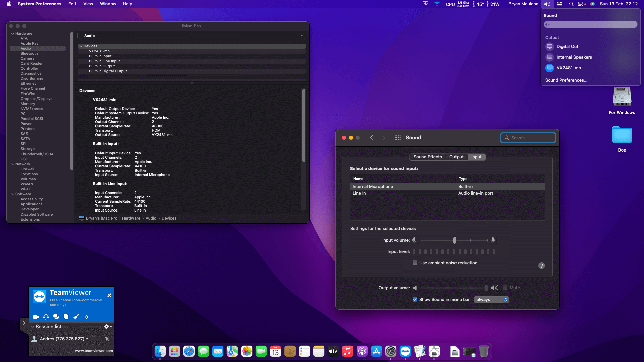This screenshot has height=362, width=644.
Task: Expand Andres session options arrow
Action: [x=87, y=339]
